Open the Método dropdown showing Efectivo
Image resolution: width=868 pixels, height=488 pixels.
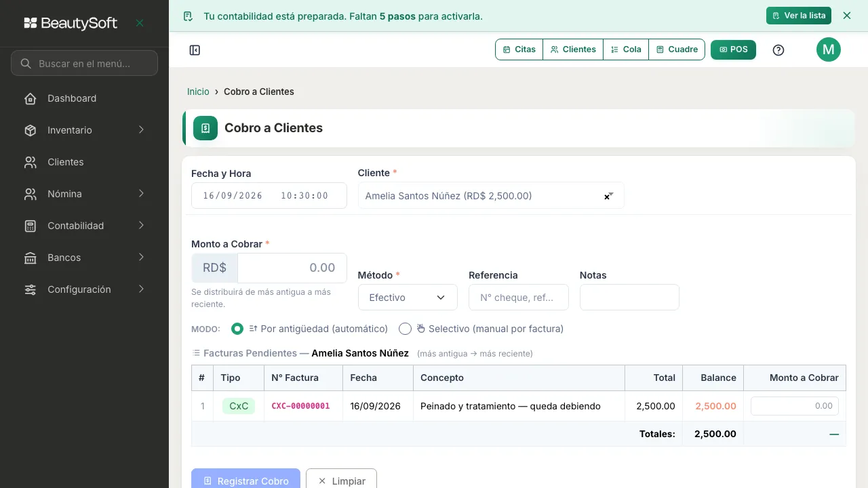pos(408,298)
